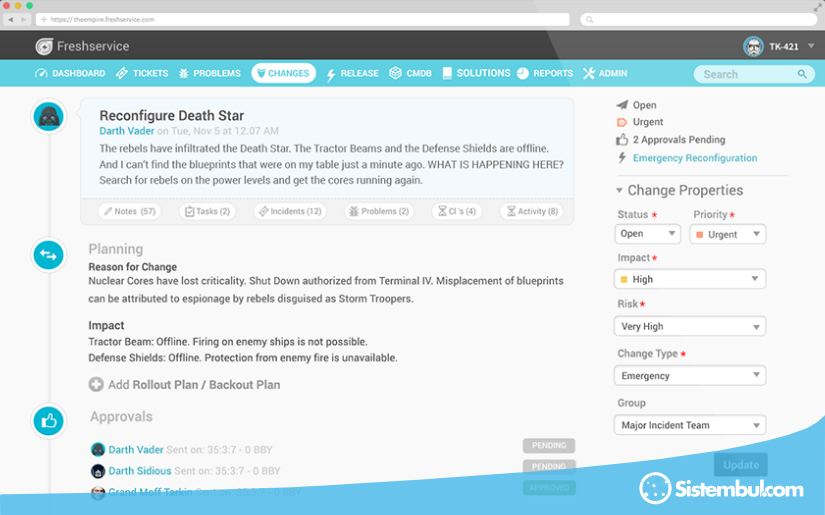Image resolution: width=825 pixels, height=515 pixels.
Task: Click the Reconfigure Death Star title
Action: point(172,115)
